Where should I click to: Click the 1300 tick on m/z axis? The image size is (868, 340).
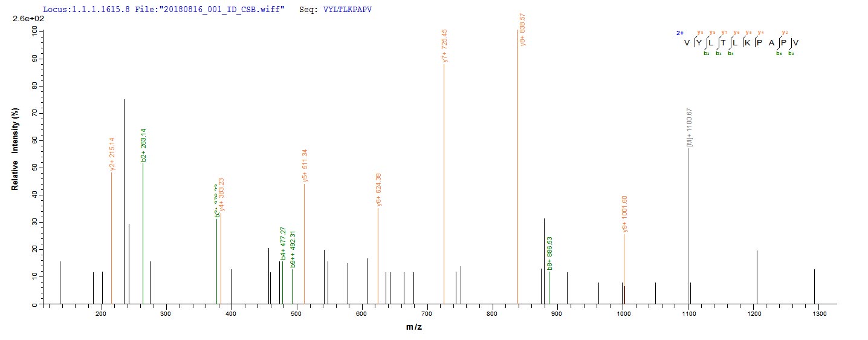coord(818,314)
